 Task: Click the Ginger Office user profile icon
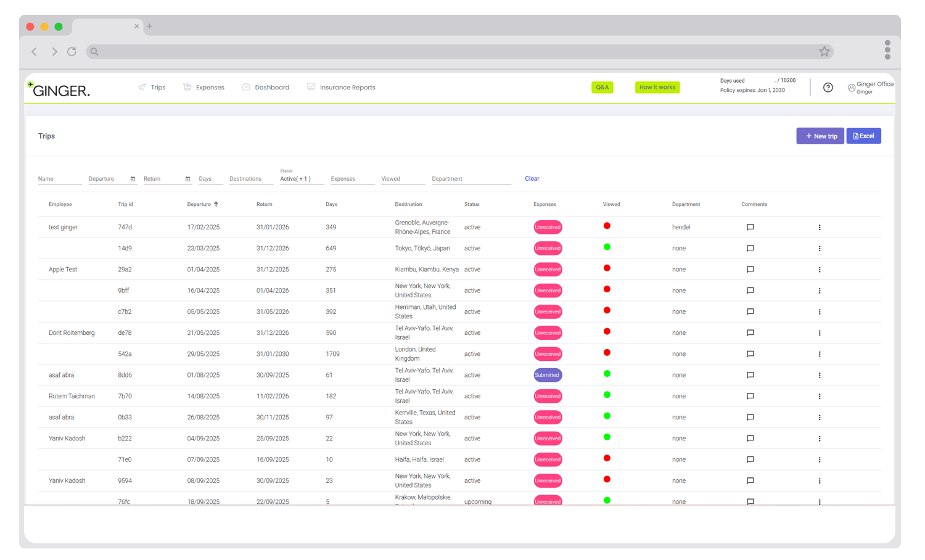coord(851,88)
